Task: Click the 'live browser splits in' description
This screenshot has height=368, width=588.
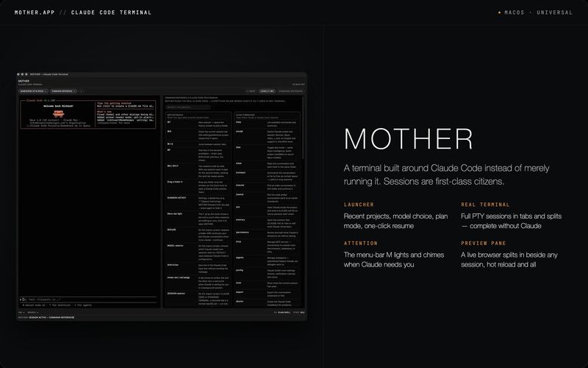Action: (509, 260)
